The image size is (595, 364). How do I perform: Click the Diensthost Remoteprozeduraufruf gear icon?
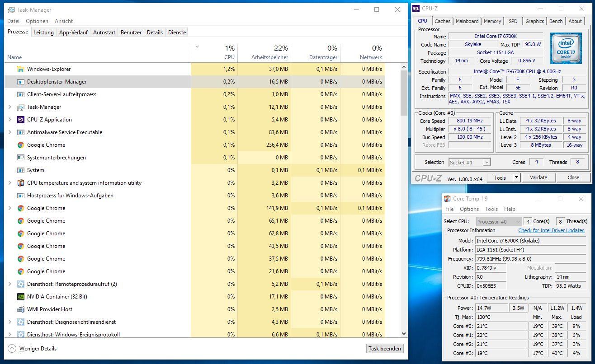(20, 284)
